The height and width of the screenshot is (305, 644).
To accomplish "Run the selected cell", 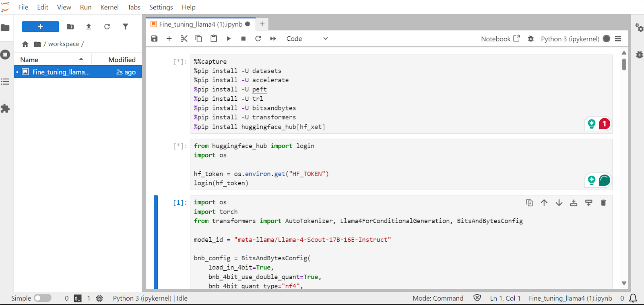I will [x=229, y=39].
